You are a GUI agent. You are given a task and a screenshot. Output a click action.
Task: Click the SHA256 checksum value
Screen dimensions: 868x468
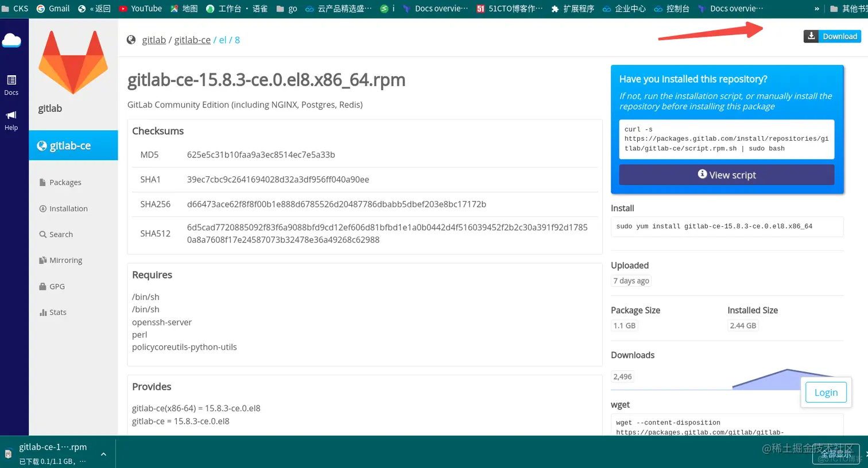click(x=336, y=204)
